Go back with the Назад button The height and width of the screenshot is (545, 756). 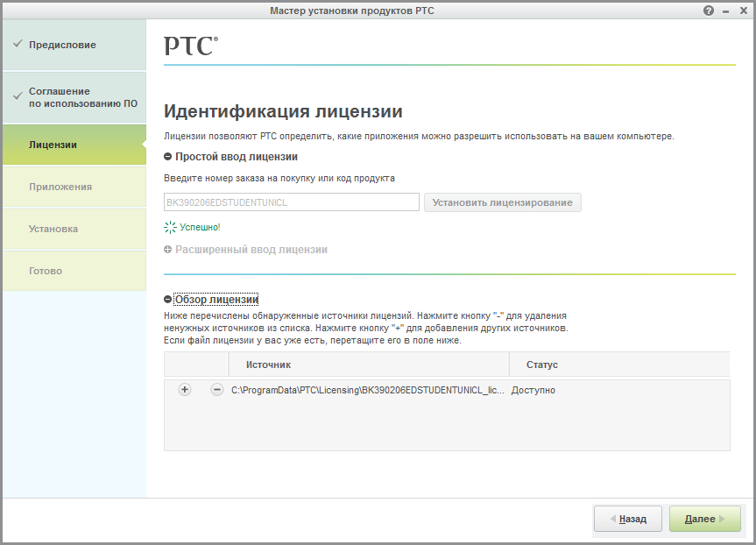pyautogui.click(x=628, y=519)
